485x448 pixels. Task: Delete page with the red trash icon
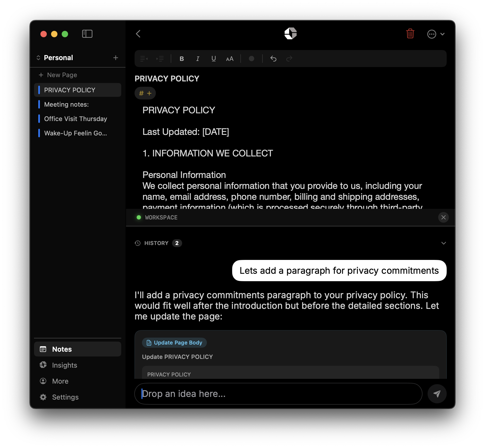click(x=410, y=34)
